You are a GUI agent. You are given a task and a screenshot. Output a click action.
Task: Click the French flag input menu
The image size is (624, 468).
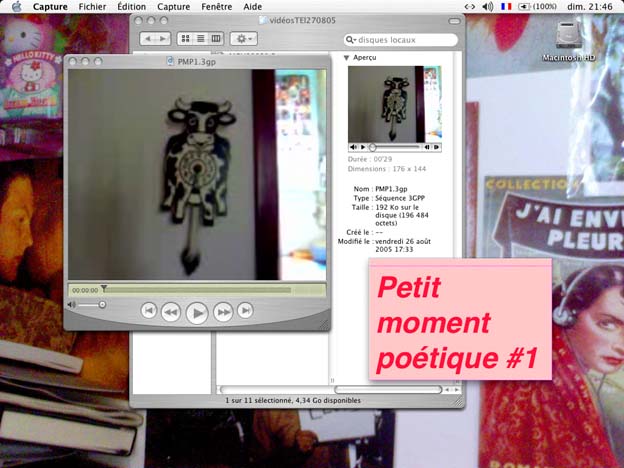506,6
